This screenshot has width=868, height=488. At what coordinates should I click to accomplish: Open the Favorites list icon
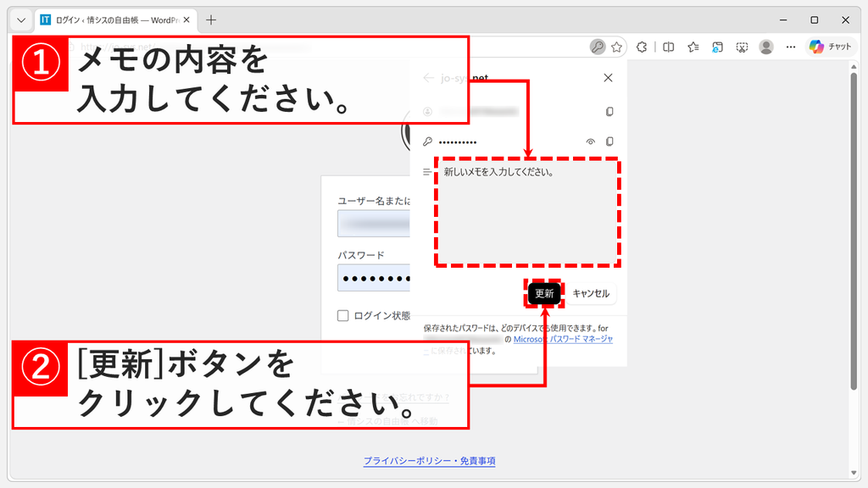(x=693, y=47)
